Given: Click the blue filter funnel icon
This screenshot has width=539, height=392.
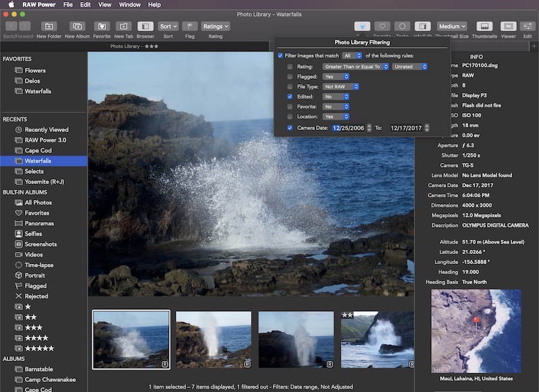Looking at the screenshot, I should tap(362, 26).
